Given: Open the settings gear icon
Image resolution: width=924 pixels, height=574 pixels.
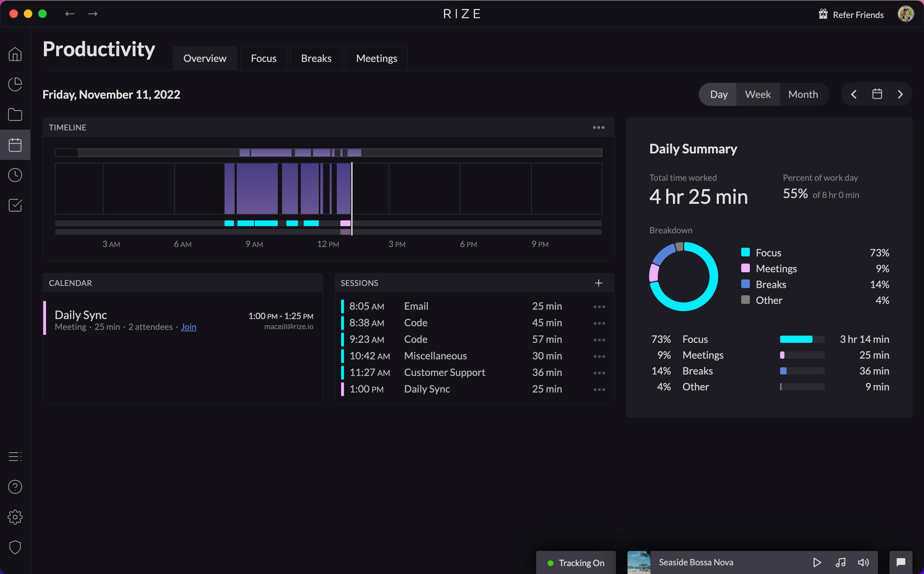Looking at the screenshot, I should [15, 517].
